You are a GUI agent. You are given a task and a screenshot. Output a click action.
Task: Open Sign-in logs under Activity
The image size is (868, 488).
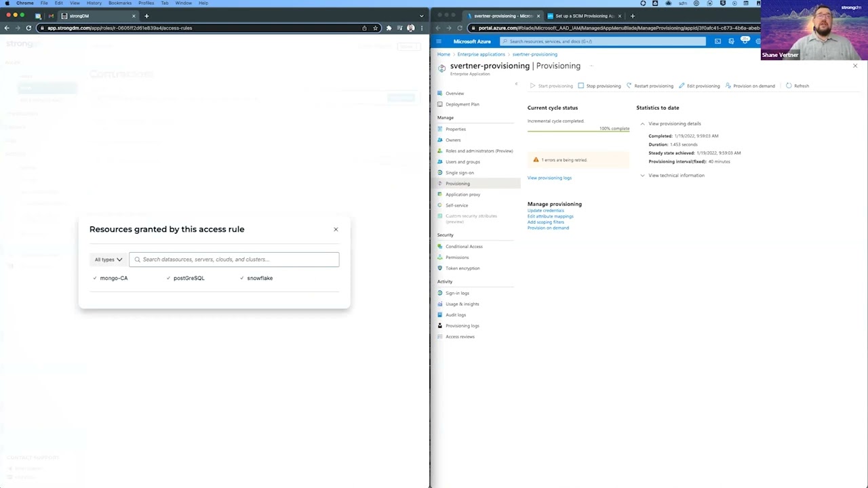[457, 293]
